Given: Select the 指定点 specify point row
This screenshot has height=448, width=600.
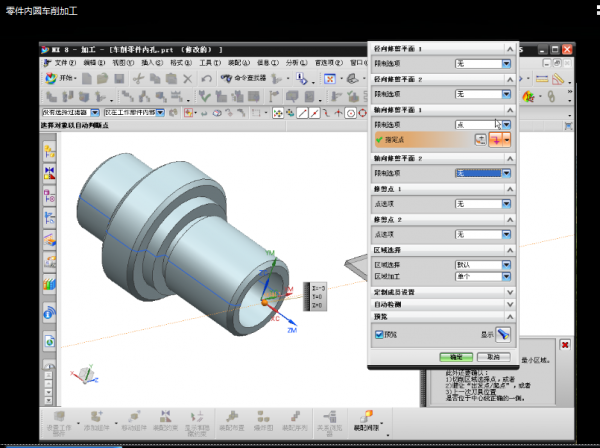Looking at the screenshot, I should pos(424,140).
